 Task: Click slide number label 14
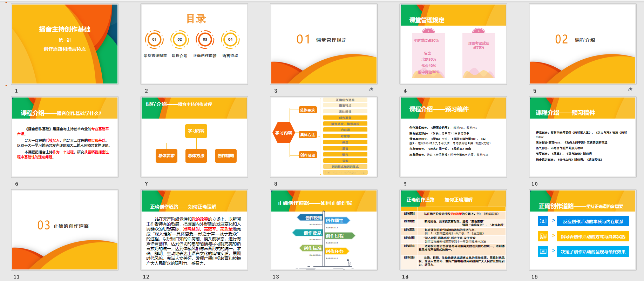tap(405, 277)
